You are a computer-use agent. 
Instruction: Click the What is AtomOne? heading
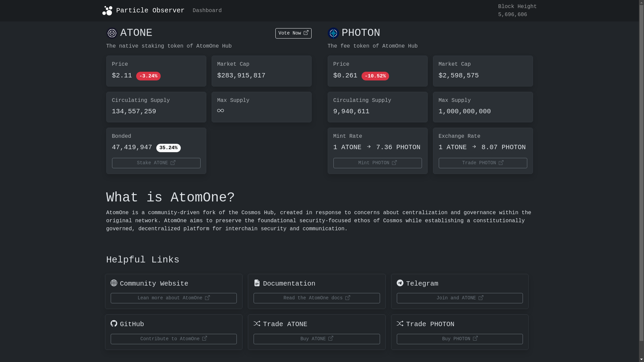[170, 198]
